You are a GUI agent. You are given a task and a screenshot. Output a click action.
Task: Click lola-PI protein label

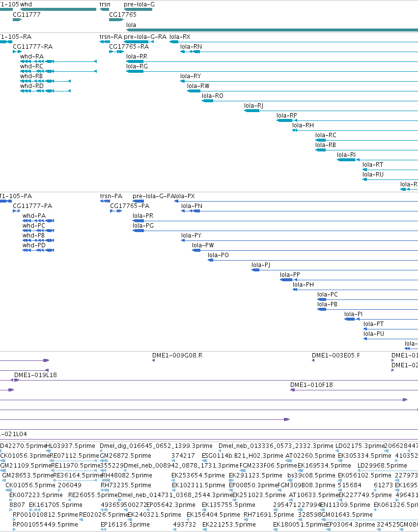point(353,314)
